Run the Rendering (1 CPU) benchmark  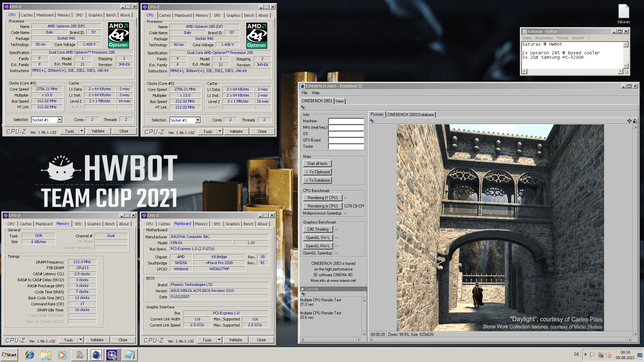tap(323, 198)
